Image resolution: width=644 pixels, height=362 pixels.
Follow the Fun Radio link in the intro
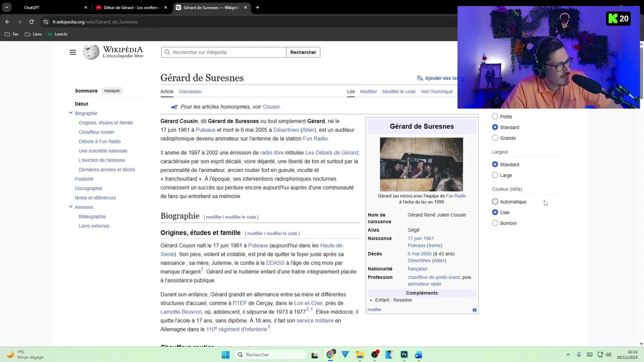point(315,138)
